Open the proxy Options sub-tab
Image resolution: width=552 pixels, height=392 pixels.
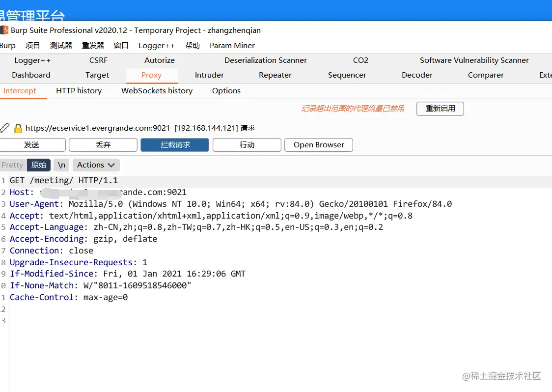226,91
